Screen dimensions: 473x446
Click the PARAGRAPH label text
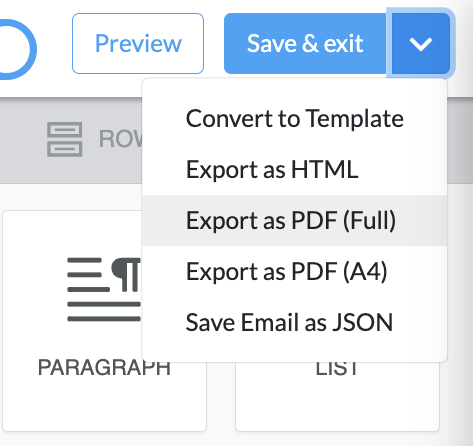pos(104,368)
